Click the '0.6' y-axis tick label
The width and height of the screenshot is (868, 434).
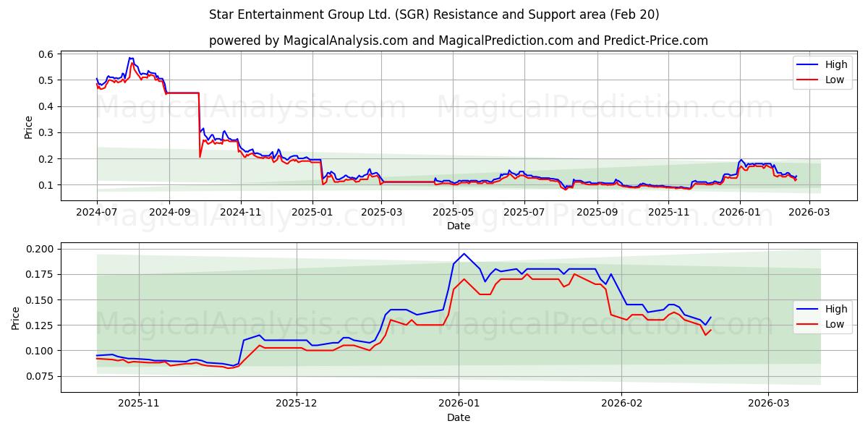tap(46, 54)
